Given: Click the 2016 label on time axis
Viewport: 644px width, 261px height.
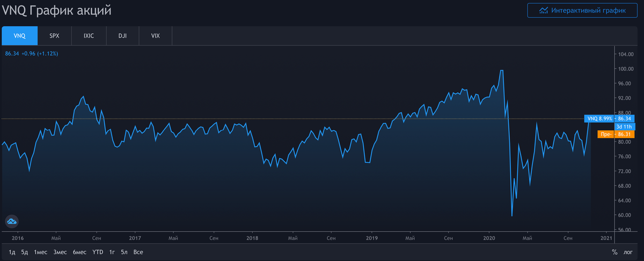Looking at the screenshot, I should tap(17, 237).
